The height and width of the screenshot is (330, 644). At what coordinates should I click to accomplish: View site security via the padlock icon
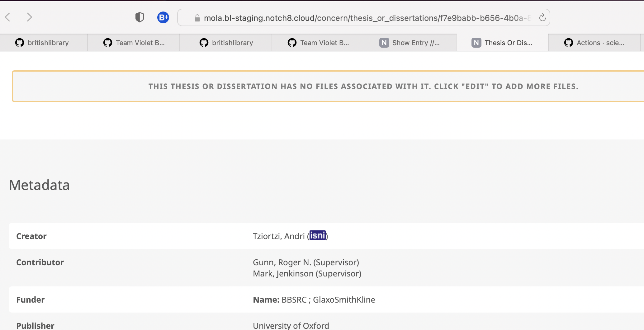(x=197, y=18)
